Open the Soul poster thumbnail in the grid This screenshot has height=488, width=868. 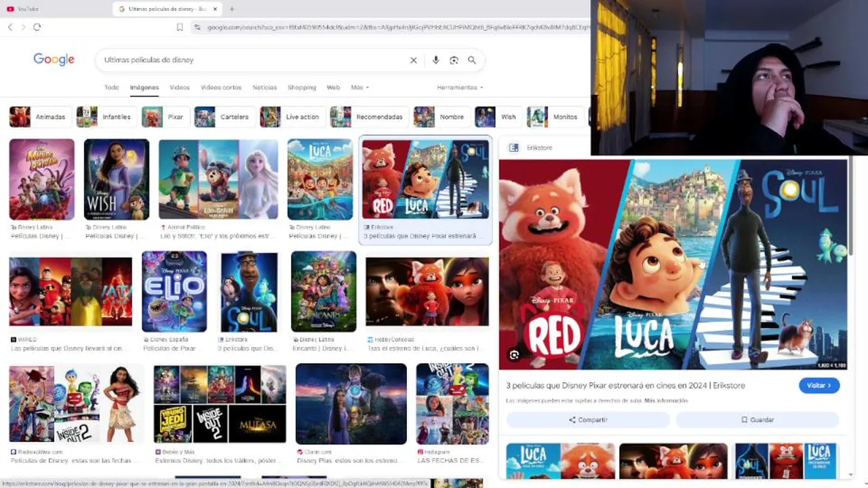[249, 291]
